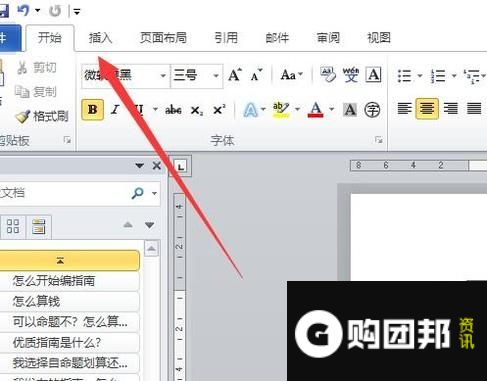Image resolution: width=487 pixels, height=381 pixels.
Task: Click the Grow Font icon
Action: [x=235, y=75]
